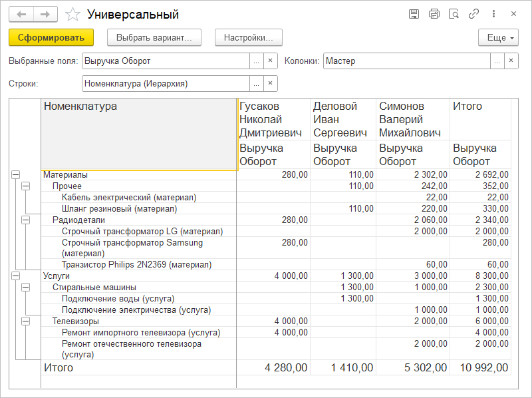Click the Сформировать button
The height and width of the screenshot is (398, 532).
pos(51,37)
